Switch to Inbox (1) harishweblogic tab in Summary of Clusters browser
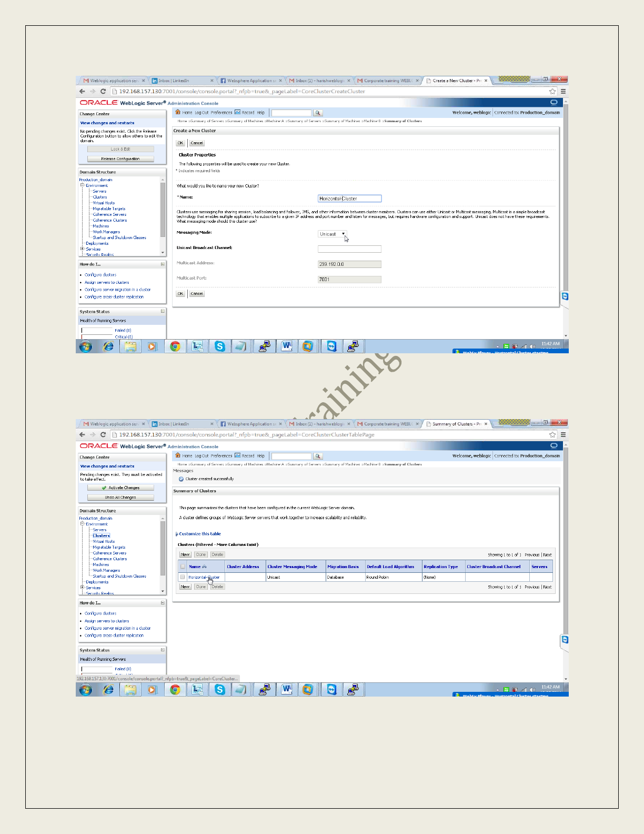644x834 pixels. click(319, 424)
